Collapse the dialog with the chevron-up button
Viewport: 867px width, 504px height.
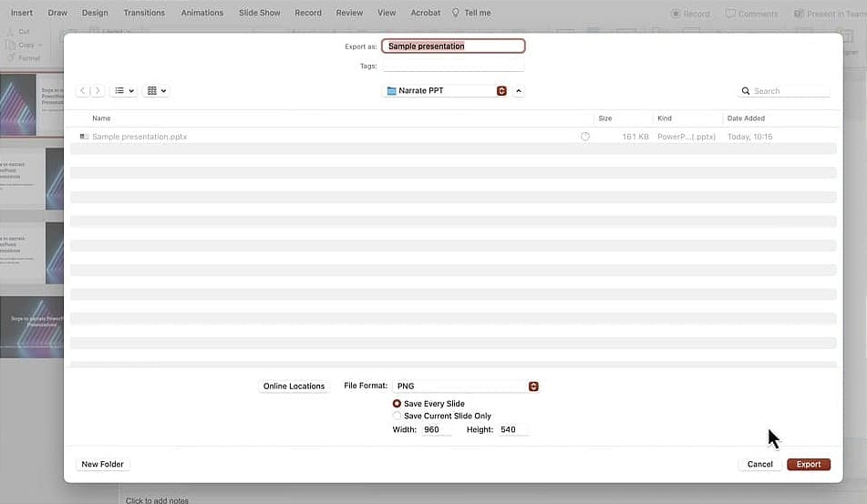point(519,90)
